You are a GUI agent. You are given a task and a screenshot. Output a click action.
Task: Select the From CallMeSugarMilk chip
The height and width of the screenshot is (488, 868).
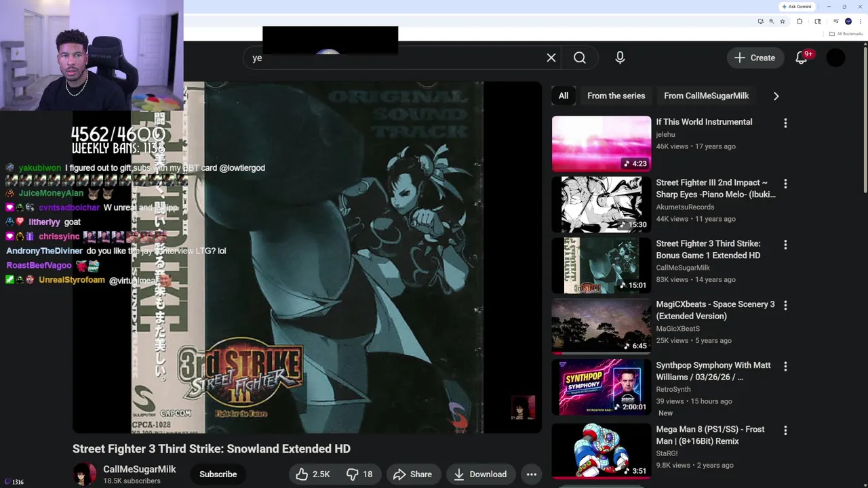[x=707, y=96]
